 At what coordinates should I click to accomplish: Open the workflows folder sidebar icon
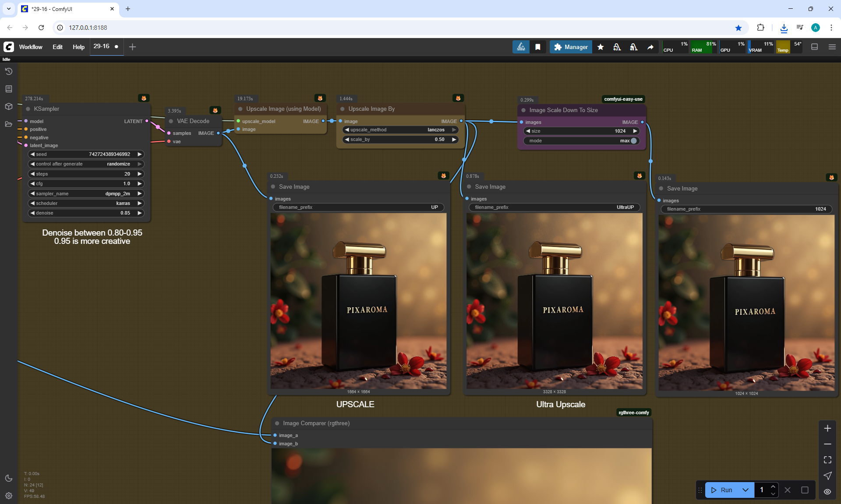[9, 124]
